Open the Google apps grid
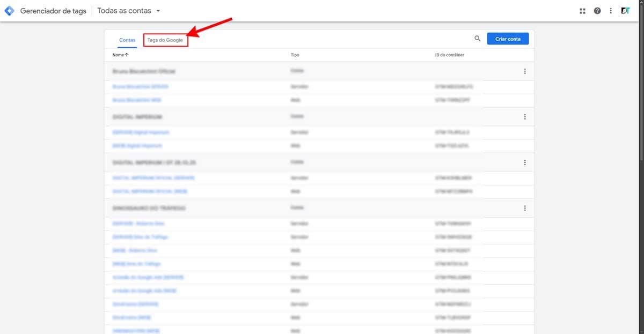644x334 pixels. pyautogui.click(x=583, y=11)
